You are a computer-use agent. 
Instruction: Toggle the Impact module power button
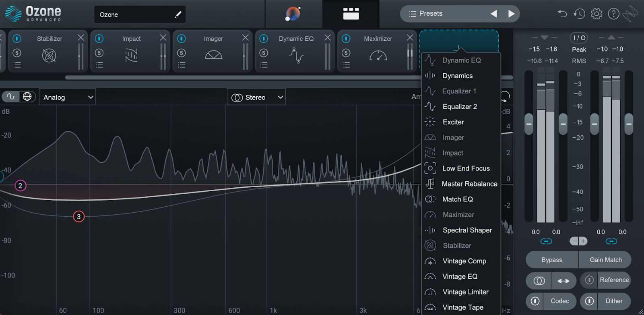click(99, 39)
